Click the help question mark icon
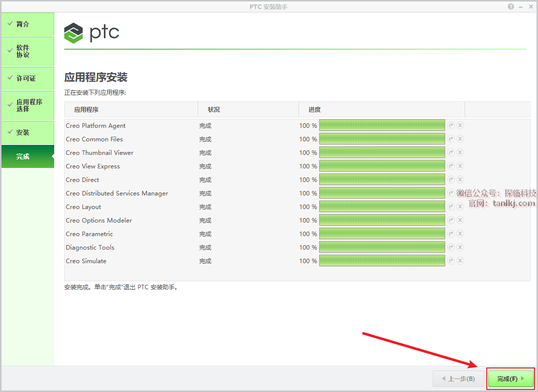 (511, 7)
